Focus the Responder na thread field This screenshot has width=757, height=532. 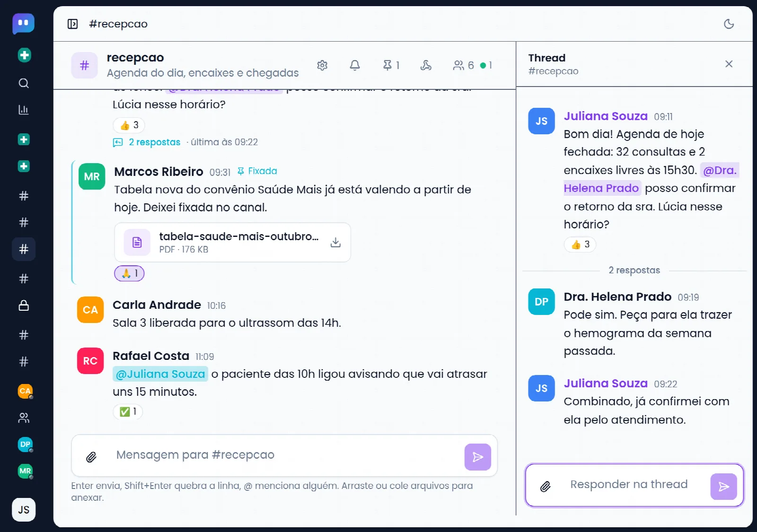coord(634,485)
